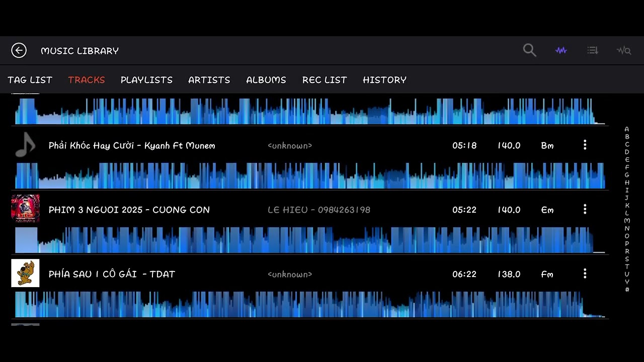Show the ALBUMS tab

pos(266,80)
